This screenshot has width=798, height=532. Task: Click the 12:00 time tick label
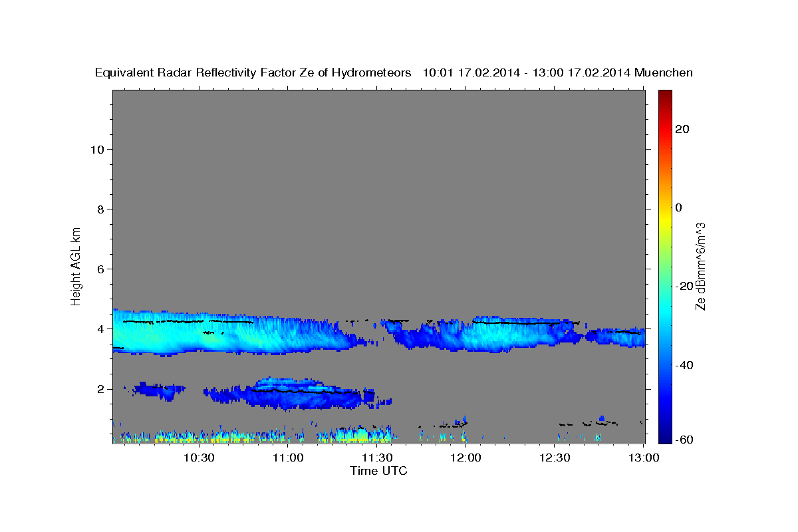[x=466, y=458]
